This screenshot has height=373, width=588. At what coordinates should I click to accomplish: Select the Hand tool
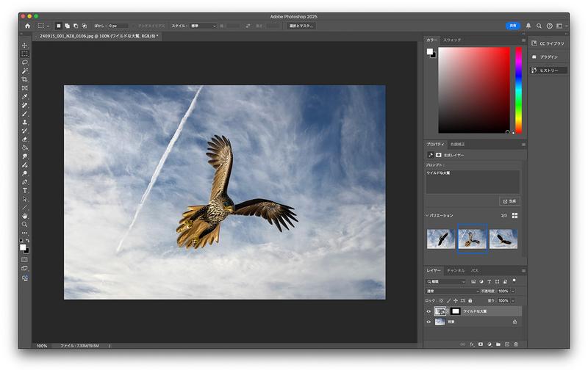[x=24, y=216]
